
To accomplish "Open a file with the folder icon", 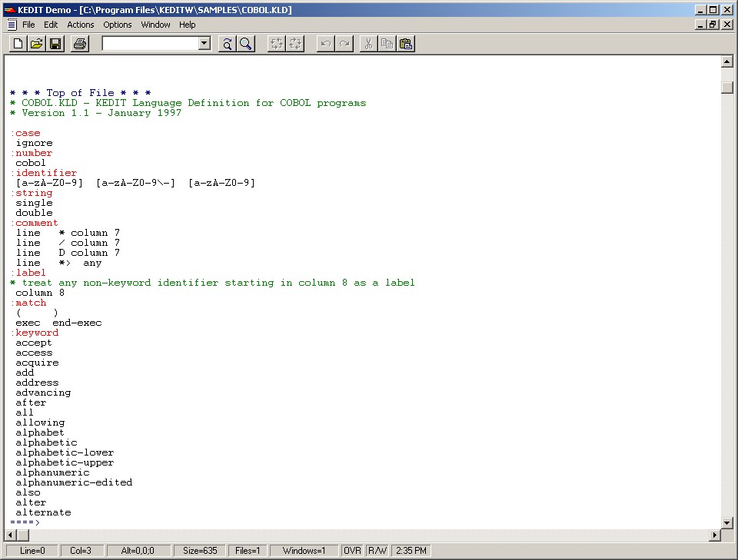I will click(x=37, y=45).
